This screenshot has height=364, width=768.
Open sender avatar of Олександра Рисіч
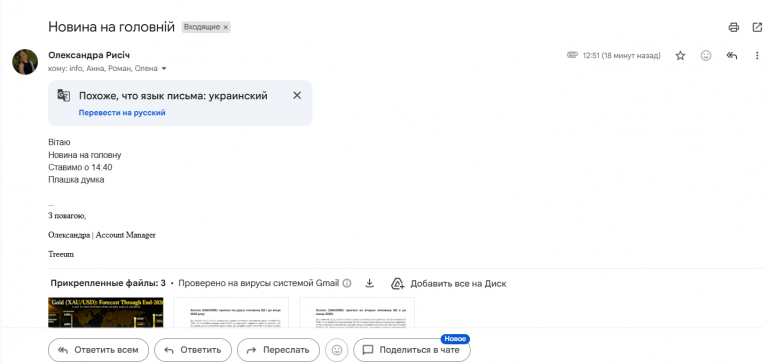[25, 62]
